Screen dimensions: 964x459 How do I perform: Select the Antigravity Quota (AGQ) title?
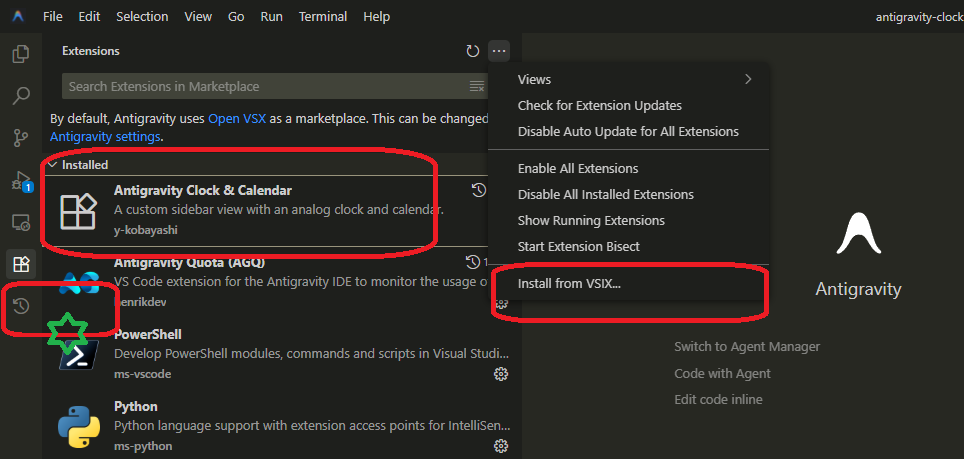(x=189, y=262)
